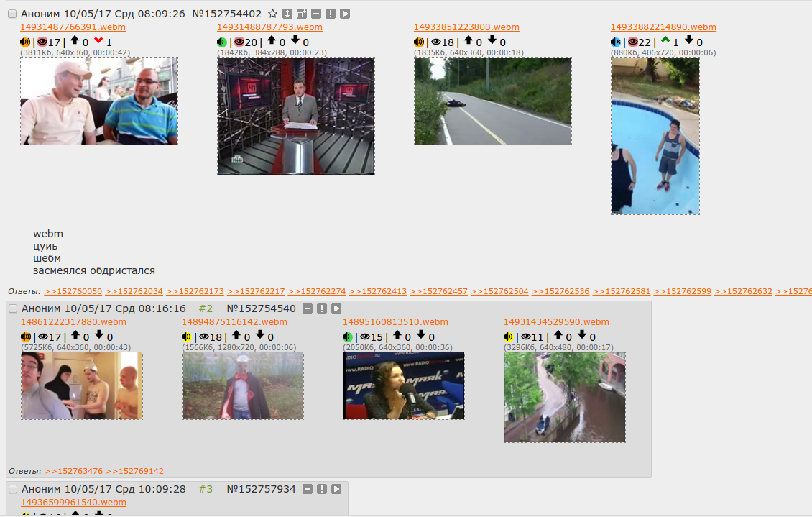Report post №152754402 with the exclamation icon
This screenshot has height=517, width=812.
coord(331,14)
